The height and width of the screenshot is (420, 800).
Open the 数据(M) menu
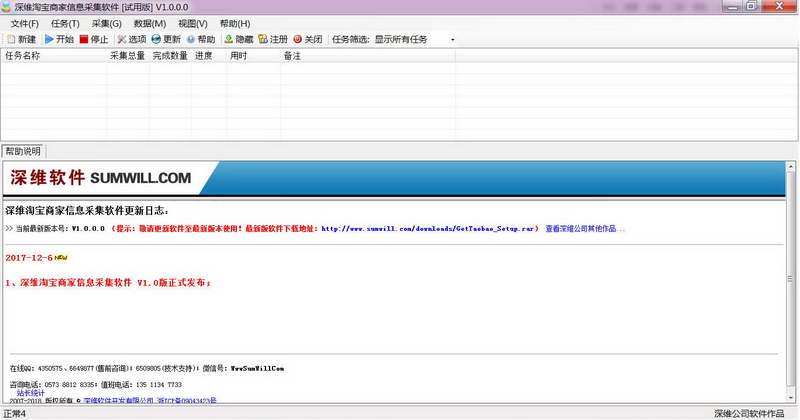(149, 23)
